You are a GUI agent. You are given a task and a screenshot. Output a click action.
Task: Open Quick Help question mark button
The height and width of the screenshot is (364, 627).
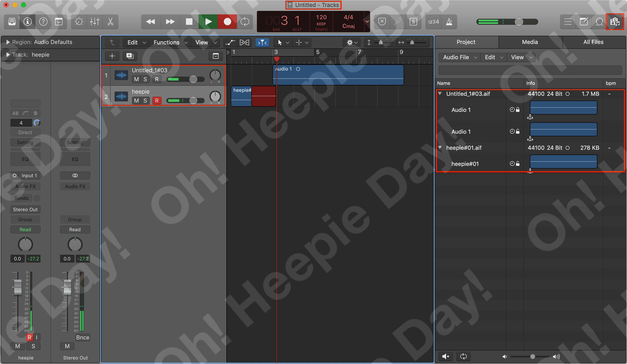pos(43,22)
